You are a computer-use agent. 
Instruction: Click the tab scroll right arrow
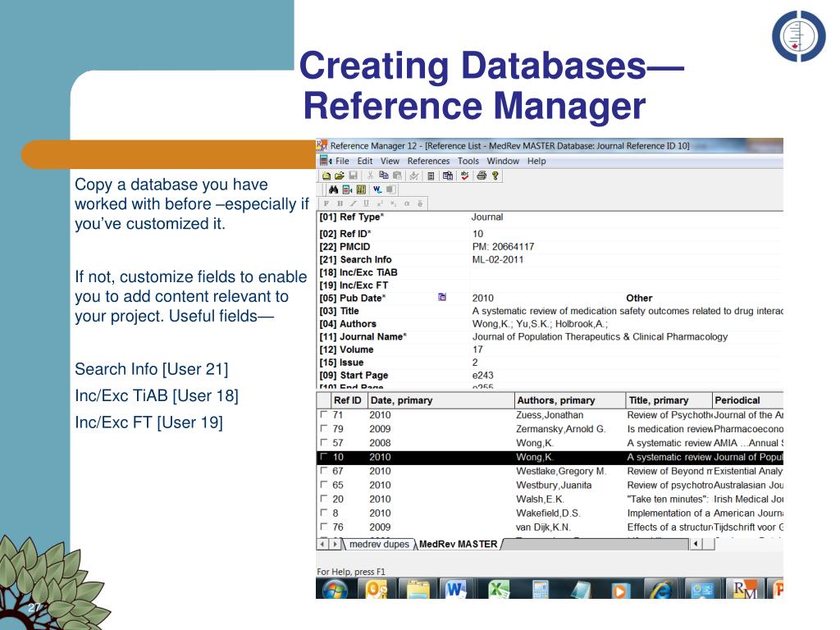pyautogui.click(x=335, y=544)
